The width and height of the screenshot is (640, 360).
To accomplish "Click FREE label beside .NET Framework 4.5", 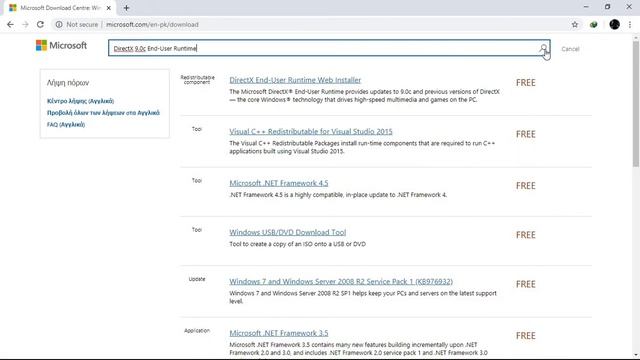I will point(526,186).
